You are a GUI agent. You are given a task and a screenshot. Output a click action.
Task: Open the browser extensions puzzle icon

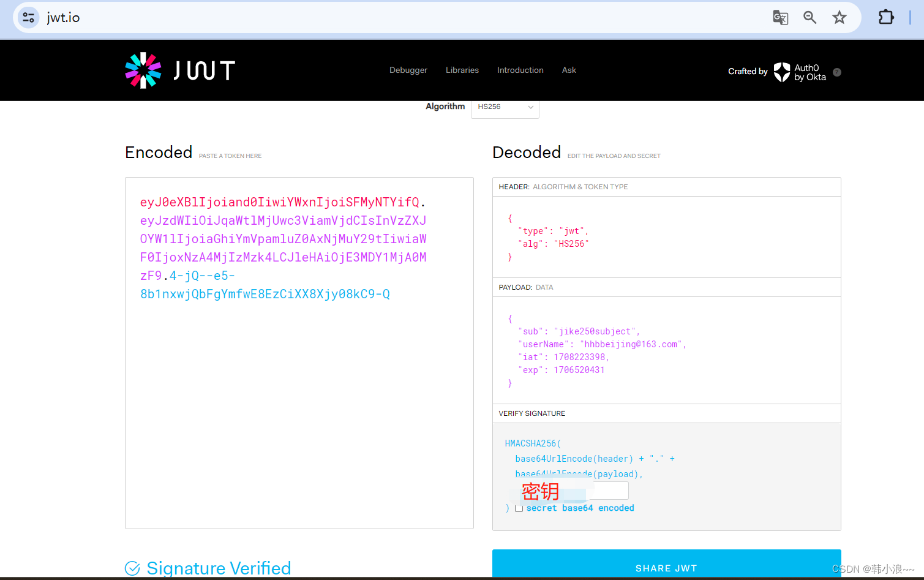(886, 17)
